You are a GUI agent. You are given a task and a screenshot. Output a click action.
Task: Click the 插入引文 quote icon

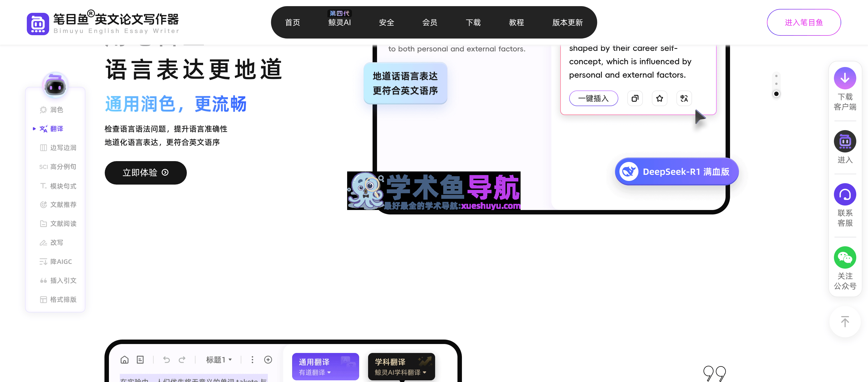43,280
